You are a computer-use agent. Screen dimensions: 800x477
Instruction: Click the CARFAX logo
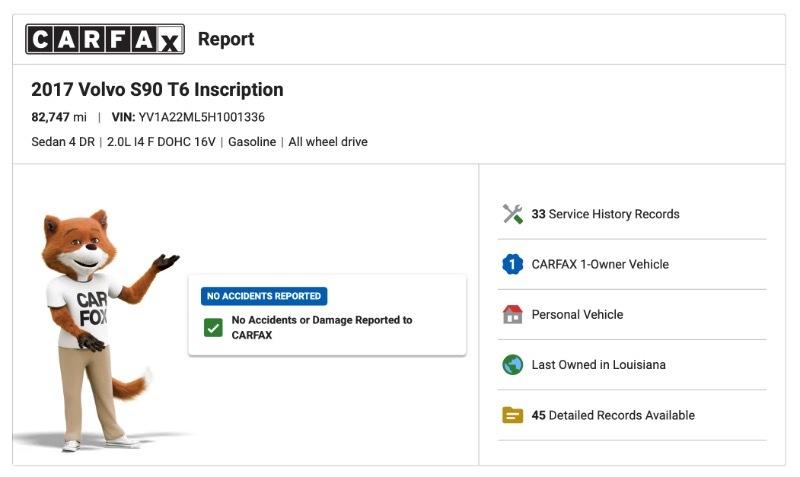click(x=105, y=39)
